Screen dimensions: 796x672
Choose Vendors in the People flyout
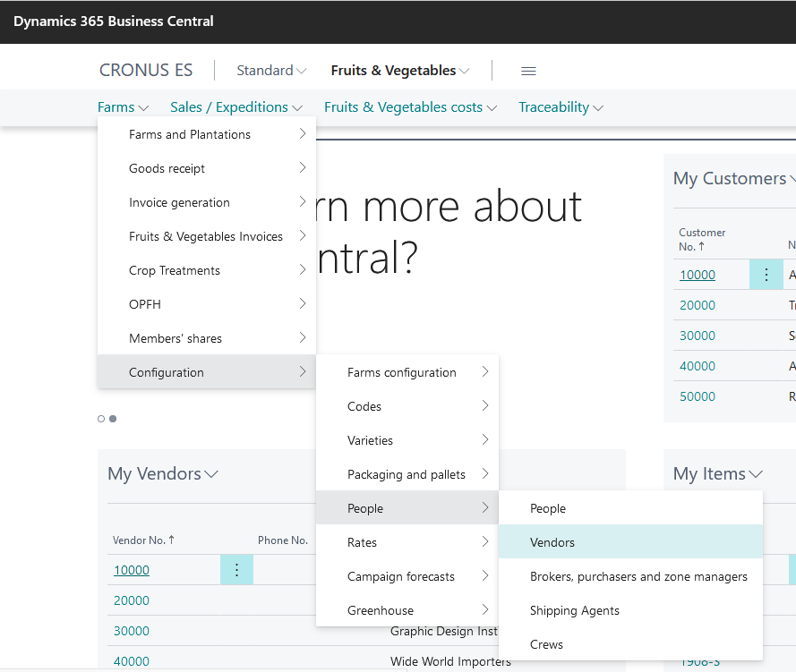tap(630, 542)
